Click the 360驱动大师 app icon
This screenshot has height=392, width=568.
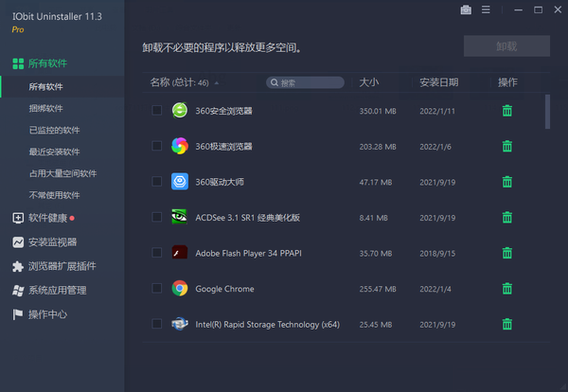pyautogui.click(x=180, y=181)
